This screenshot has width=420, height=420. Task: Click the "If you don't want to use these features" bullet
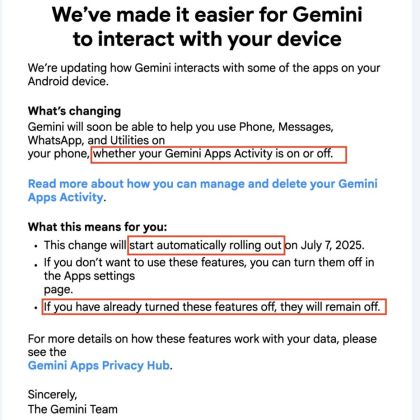point(209,276)
